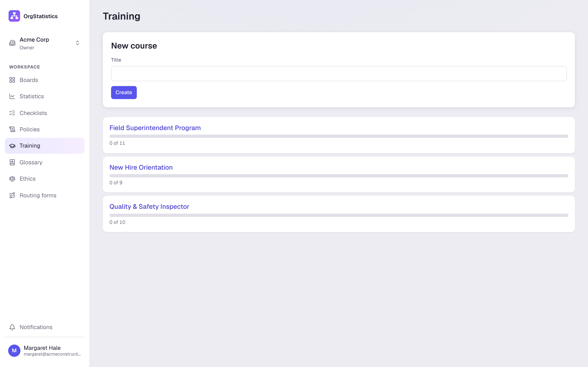Click the Boards grid icon

[12, 80]
